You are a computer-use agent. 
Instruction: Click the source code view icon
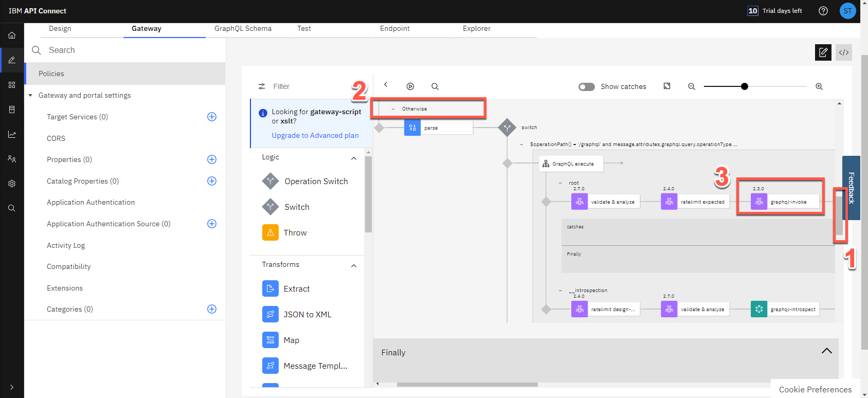[843, 52]
